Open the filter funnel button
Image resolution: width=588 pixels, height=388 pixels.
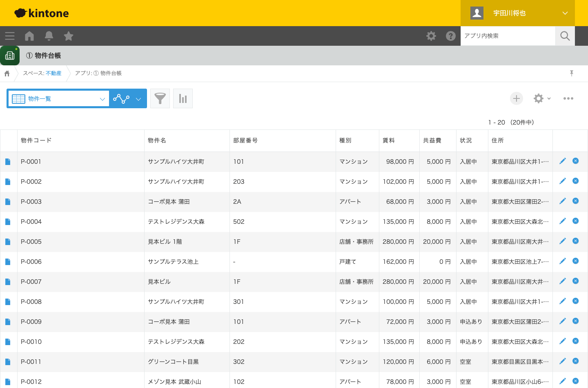(160, 98)
